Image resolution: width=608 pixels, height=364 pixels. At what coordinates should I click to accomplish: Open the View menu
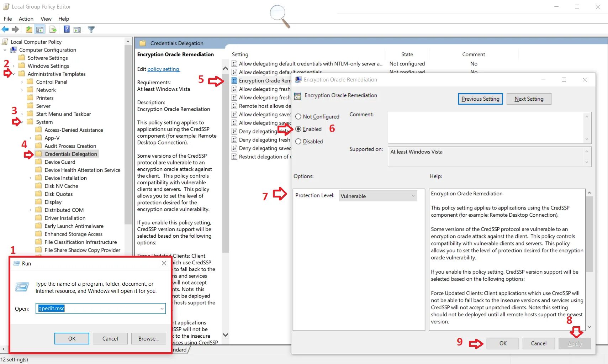[46, 19]
